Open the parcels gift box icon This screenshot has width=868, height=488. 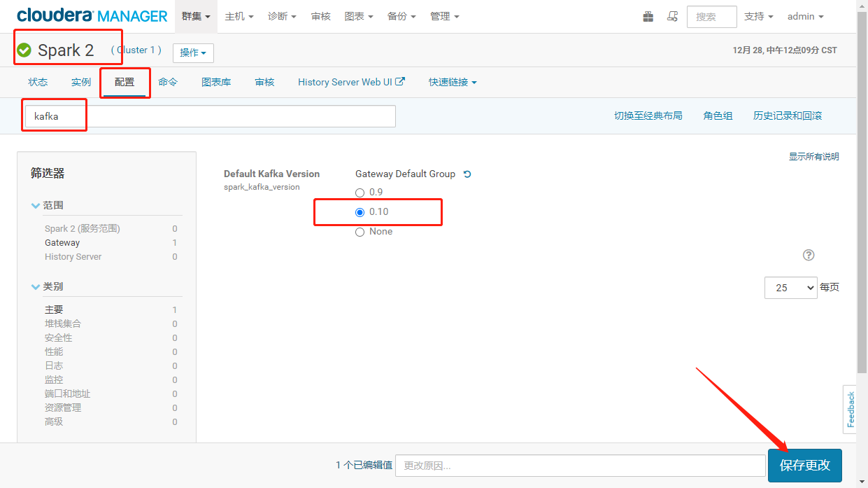648,16
